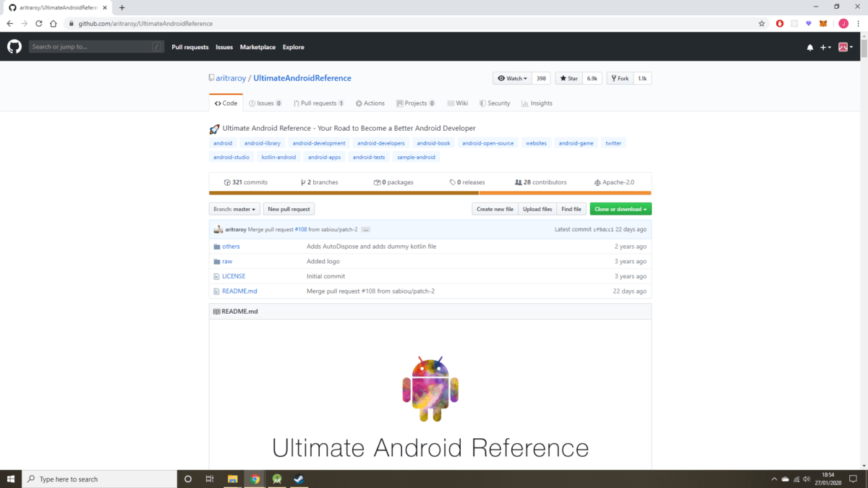Open Chrome from the taskbar
Screen dimensions: 868x488
(255, 479)
